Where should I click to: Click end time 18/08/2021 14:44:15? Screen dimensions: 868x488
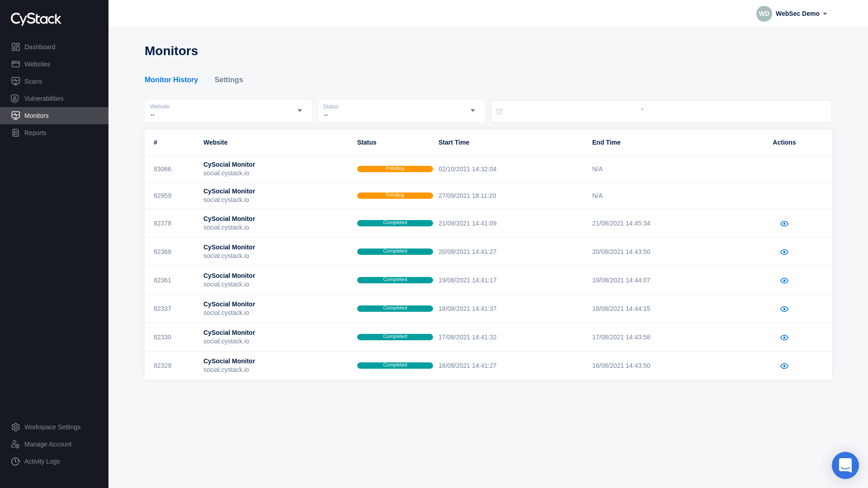pos(621,309)
